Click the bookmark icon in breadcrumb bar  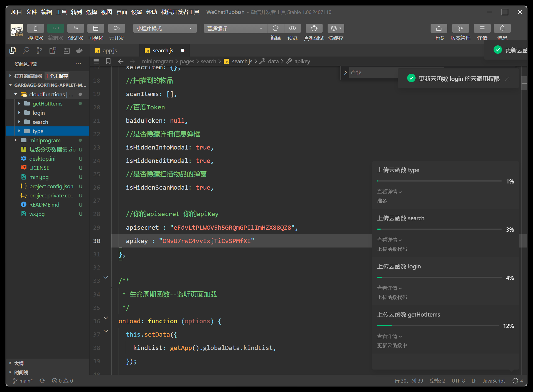(108, 61)
